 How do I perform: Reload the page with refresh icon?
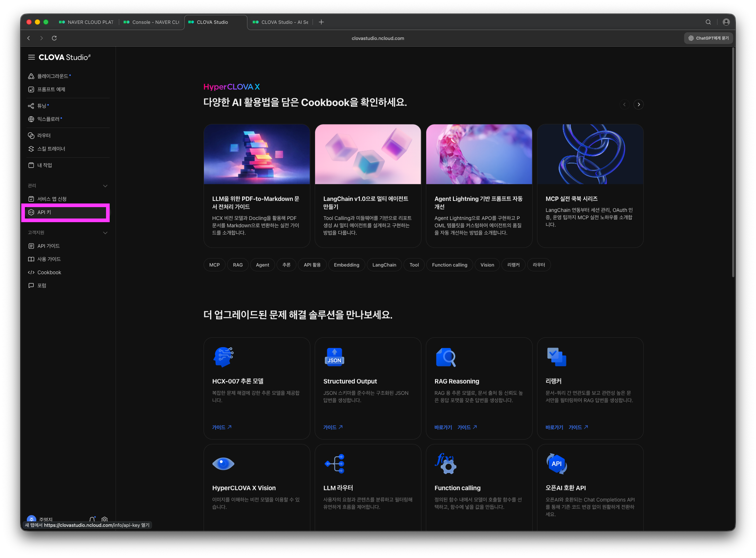[54, 38]
